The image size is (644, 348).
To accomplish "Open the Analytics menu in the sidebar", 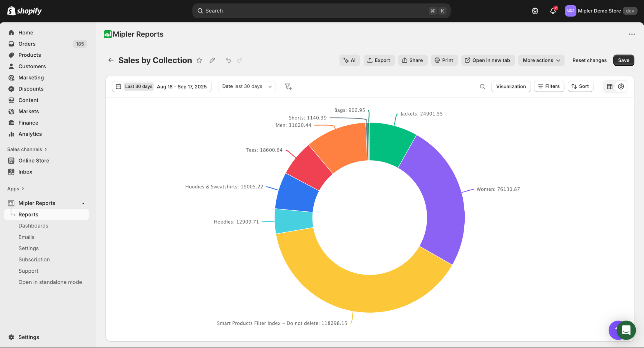I will [x=30, y=134].
